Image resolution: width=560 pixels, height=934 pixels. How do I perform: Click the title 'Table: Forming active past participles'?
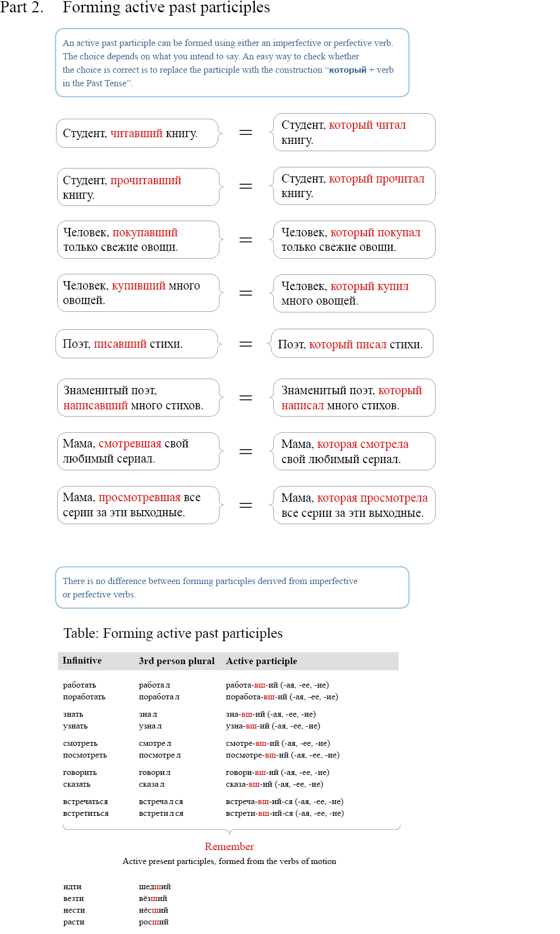(173, 633)
